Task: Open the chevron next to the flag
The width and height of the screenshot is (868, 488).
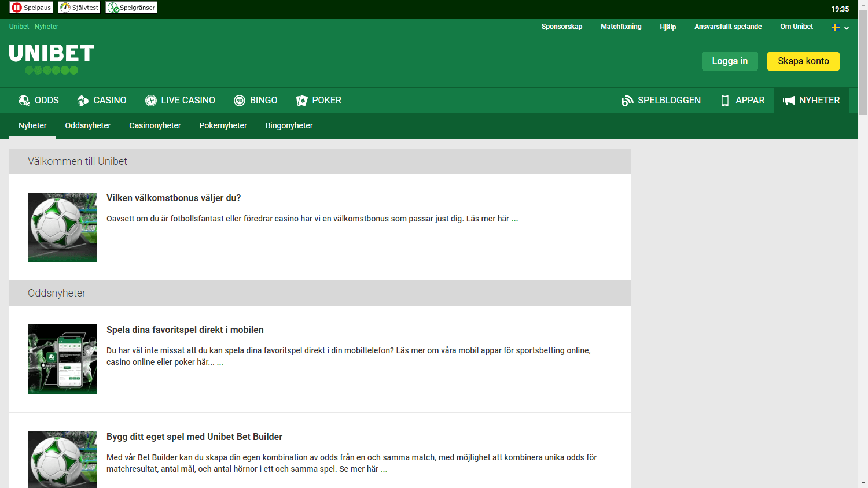Action: pyautogui.click(x=846, y=28)
